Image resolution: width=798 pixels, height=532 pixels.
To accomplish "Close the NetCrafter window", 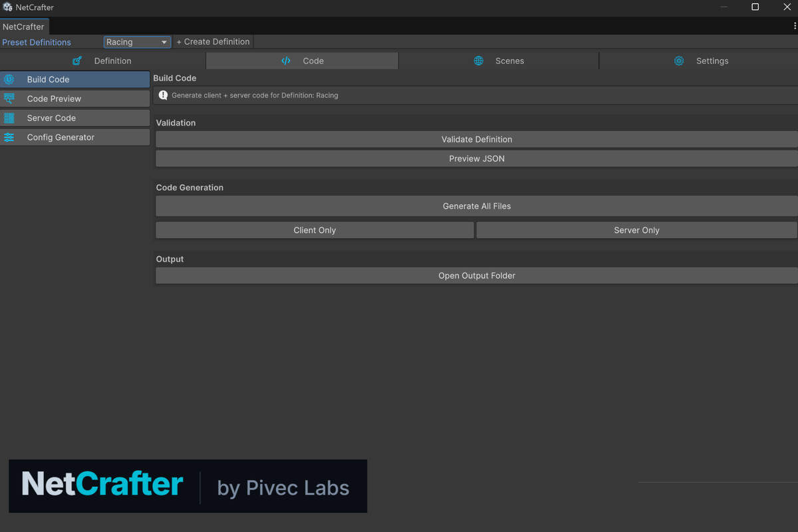I will [x=787, y=7].
